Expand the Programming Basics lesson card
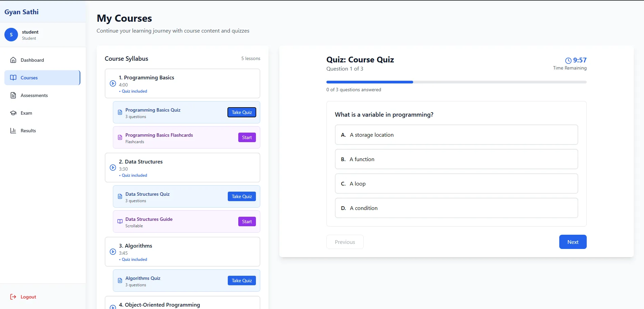644x309 pixels. tap(182, 83)
